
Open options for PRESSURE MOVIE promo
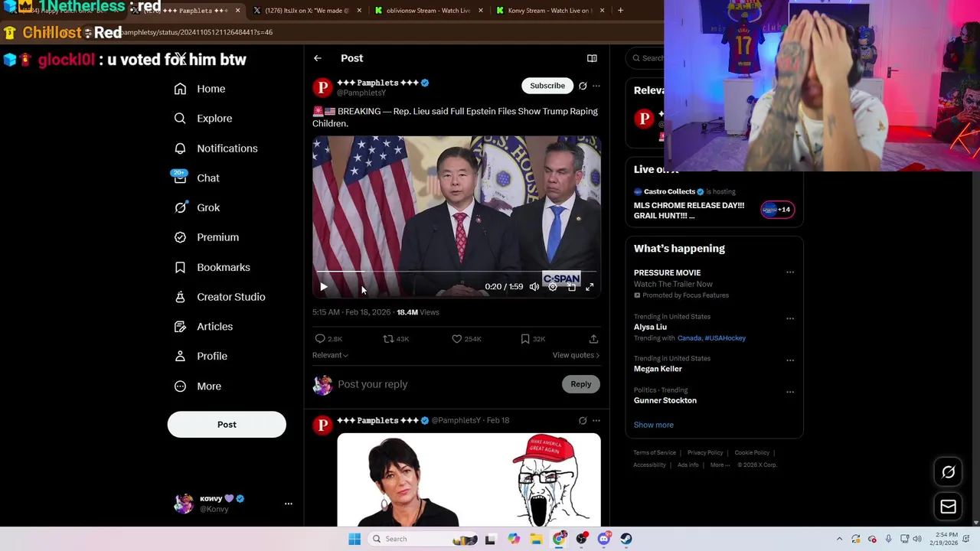click(x=790, y=272)
